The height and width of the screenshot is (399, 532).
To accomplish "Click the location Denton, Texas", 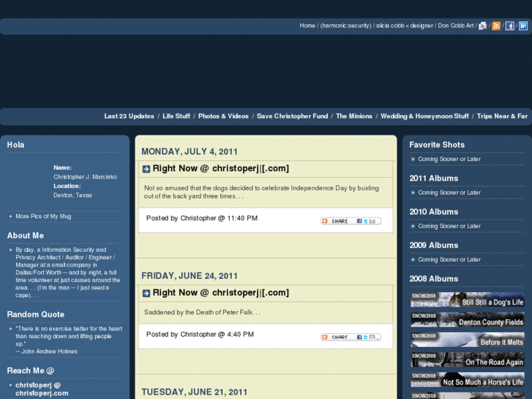I will click(x=72, y=195).
